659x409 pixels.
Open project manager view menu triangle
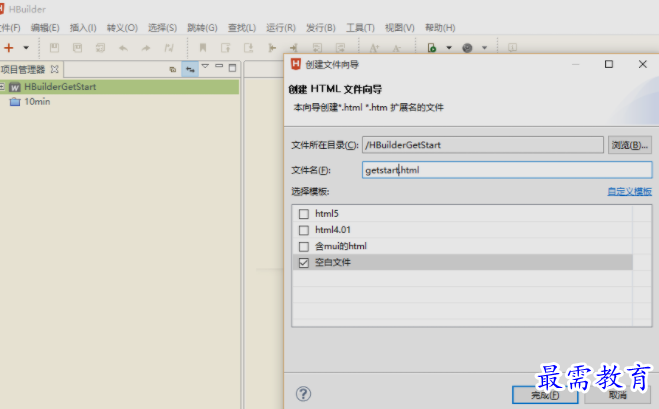(x=205, y=66)
